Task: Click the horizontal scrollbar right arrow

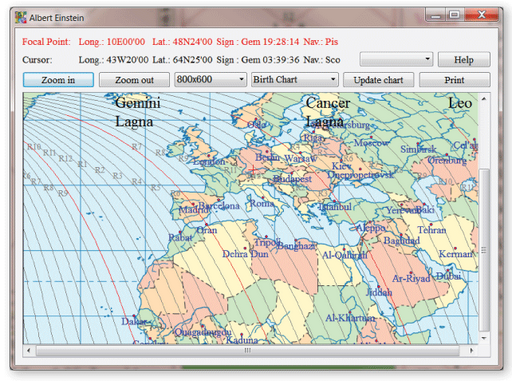Action: [x=471, y=350]
